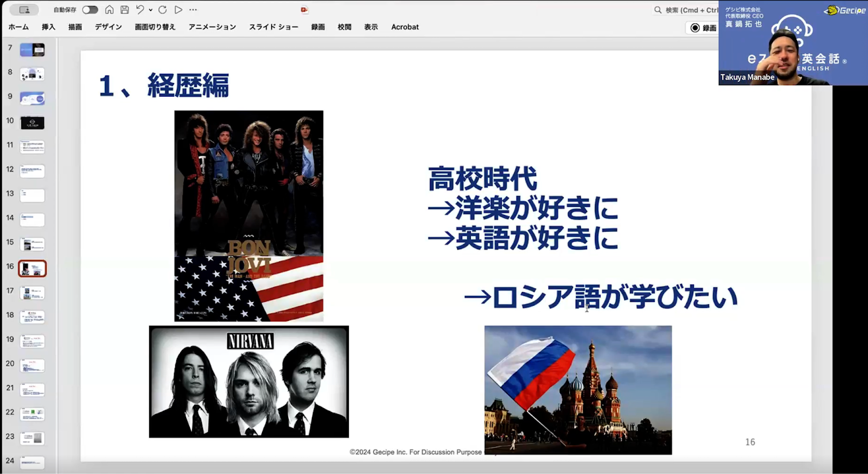
Task: Select slide 9 thumbnail
Action: (33, 99)
